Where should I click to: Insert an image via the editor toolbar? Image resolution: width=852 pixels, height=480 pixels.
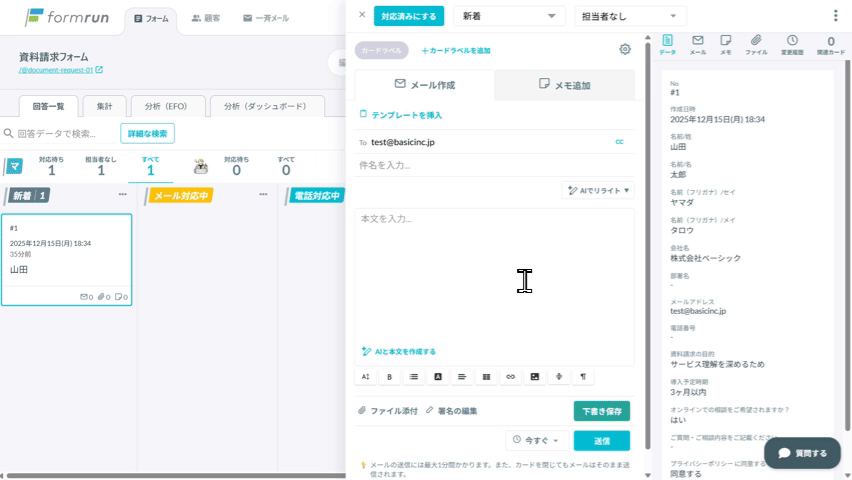click(x=535, y=377)
